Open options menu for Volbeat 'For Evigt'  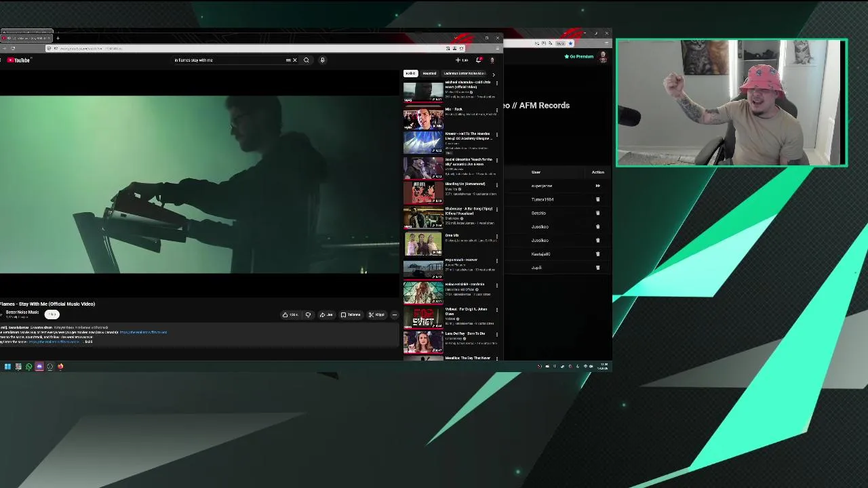tap(496, 310)
